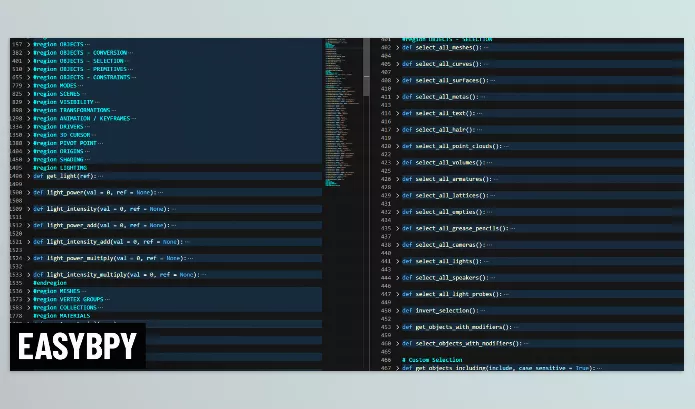The image size is (695, 409).
Task: Unfold the light_intensity function chevron
Action: coord(29,209)
